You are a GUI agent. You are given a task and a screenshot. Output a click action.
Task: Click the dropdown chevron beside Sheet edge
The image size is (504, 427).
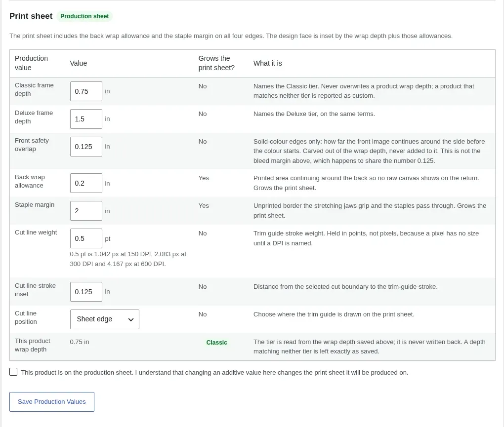point(131,319)
